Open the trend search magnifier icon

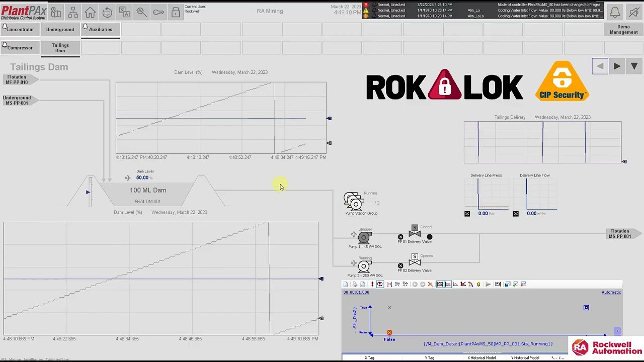[141, 13]
